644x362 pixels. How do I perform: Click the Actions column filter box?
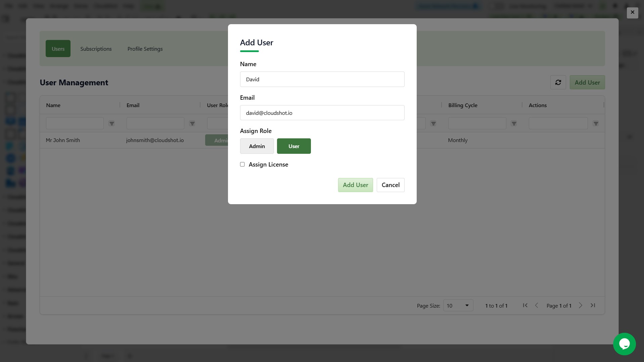(x=558, y=123)
